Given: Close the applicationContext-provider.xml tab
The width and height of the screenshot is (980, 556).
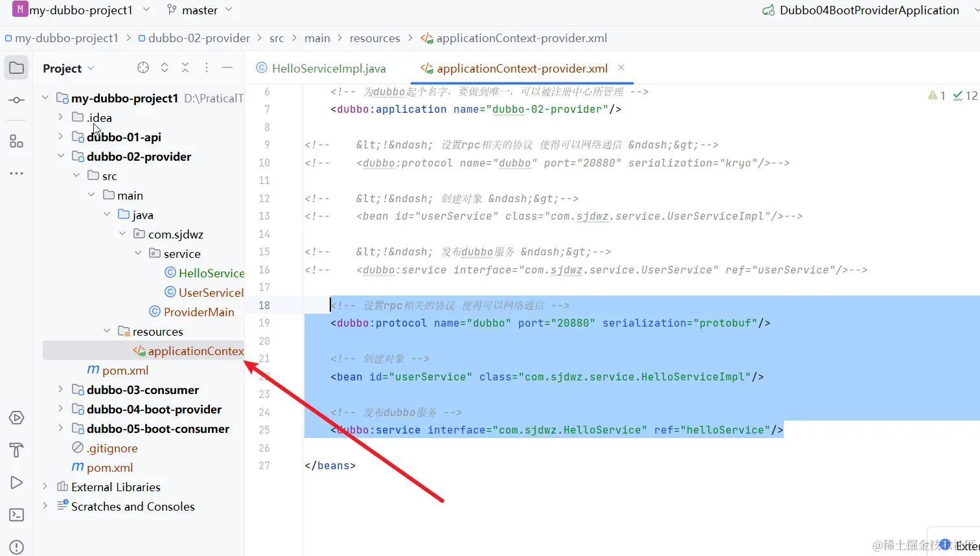Looking at the screenshot, I should pyautogui.click(x=621, y=67).
